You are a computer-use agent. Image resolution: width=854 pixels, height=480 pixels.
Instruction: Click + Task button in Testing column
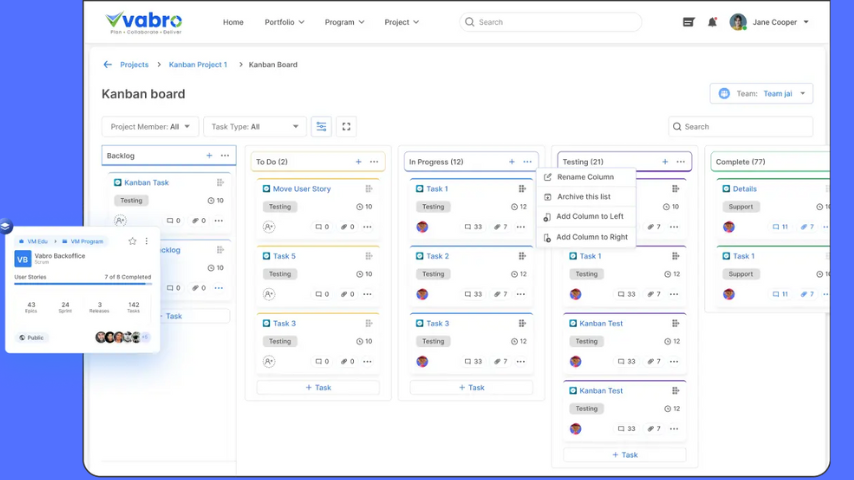pyautogui.click(x=625, y=454)
